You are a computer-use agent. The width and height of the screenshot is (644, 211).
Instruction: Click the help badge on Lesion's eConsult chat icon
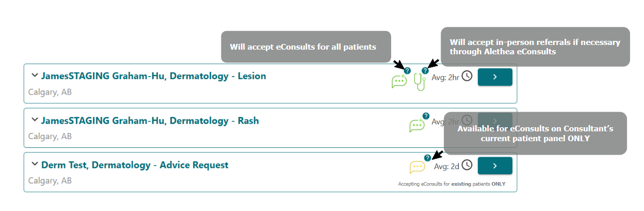pyautogui.click(x=407, y=71)
